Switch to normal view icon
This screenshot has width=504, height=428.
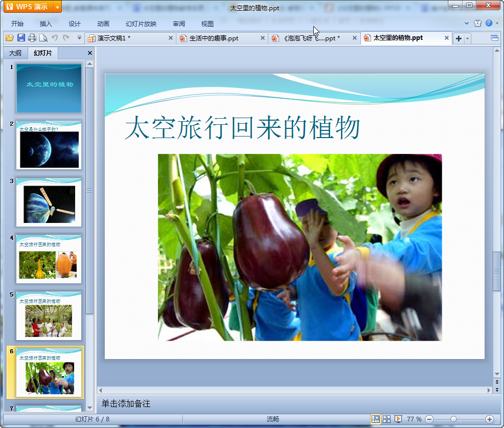pos(375,419)
